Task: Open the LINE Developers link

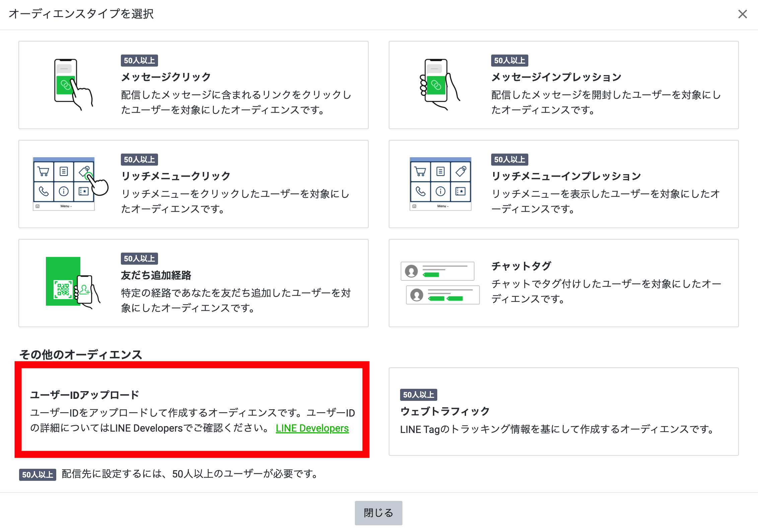Action: tap(312, 428)
